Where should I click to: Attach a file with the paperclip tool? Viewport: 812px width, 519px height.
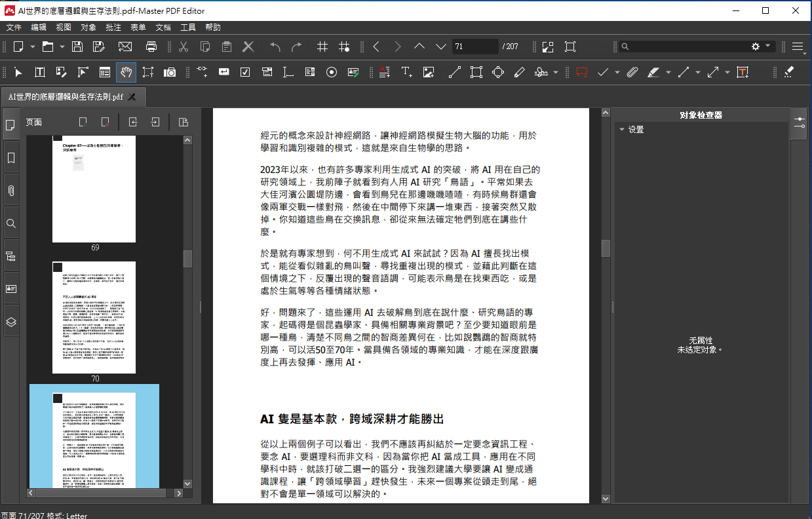pos(632,72)
